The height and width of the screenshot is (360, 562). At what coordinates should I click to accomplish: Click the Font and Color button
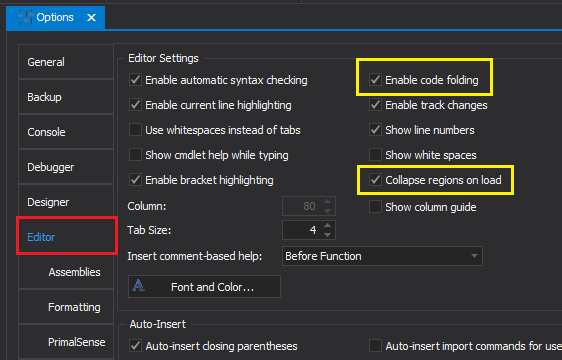204,286
